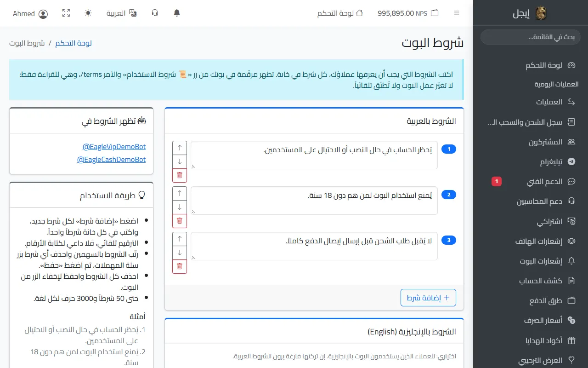Toggle fullscreen mode icon
This screenshot has height=368, width=588.
(66, 13)
